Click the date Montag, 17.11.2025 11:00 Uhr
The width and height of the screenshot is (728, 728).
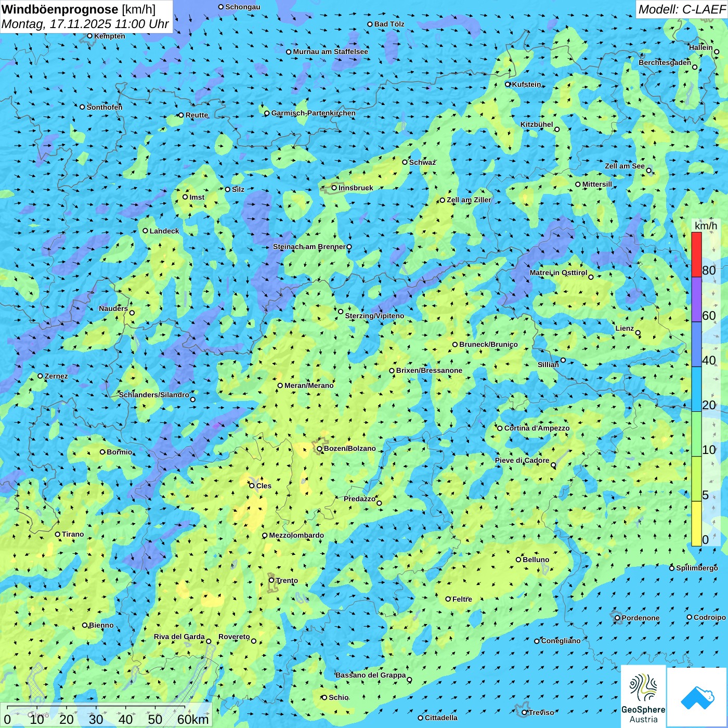coord(85,24)
